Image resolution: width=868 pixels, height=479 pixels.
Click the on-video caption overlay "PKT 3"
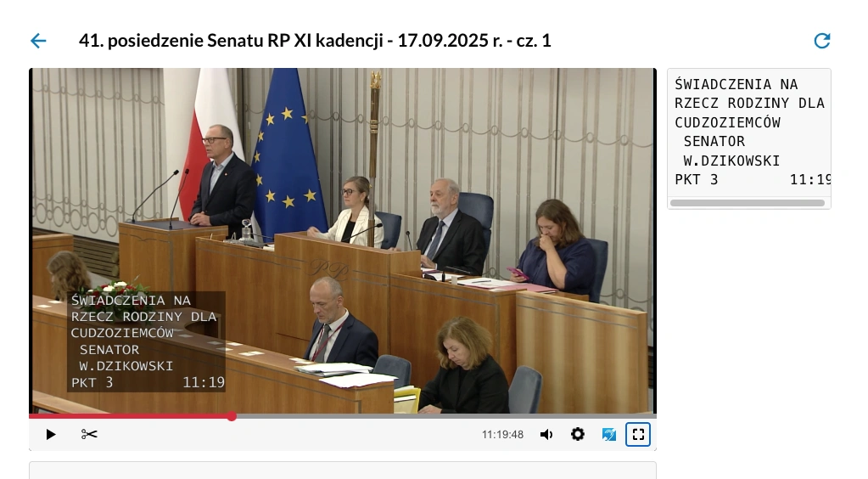92,383
